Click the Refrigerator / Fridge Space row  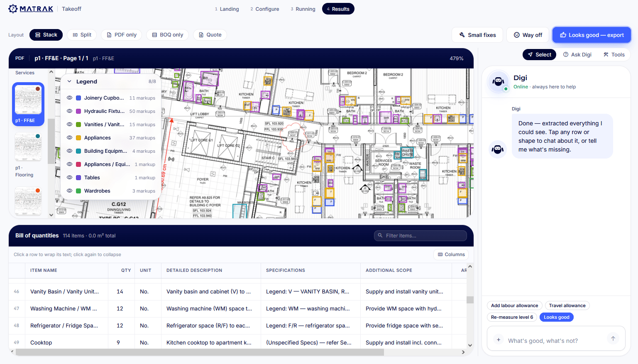tap(238, 326)
